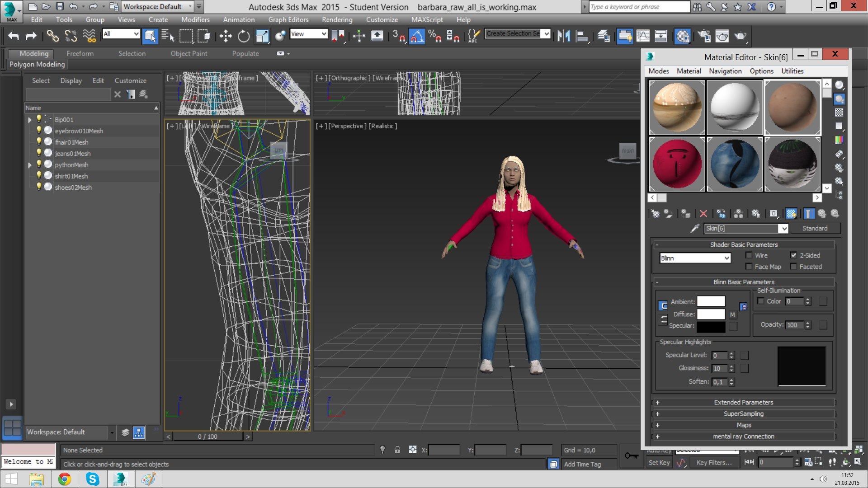Click the Diffuse color swatch
This screenshot has width=868, height=488.
711,314
